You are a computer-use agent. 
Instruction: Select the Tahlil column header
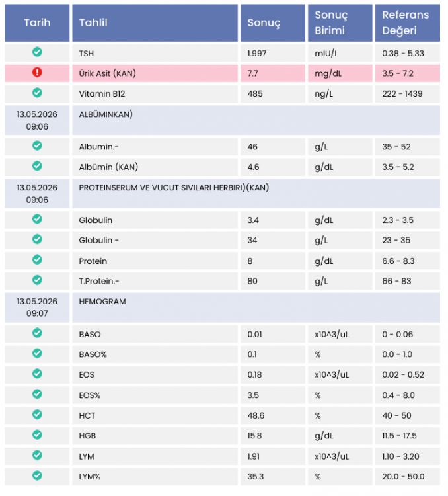coord(155,22)
